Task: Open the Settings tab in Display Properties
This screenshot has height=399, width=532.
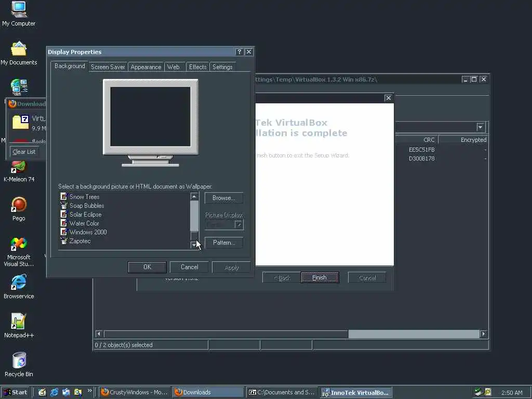Action: pyautogui.click(x=222, y=67)
